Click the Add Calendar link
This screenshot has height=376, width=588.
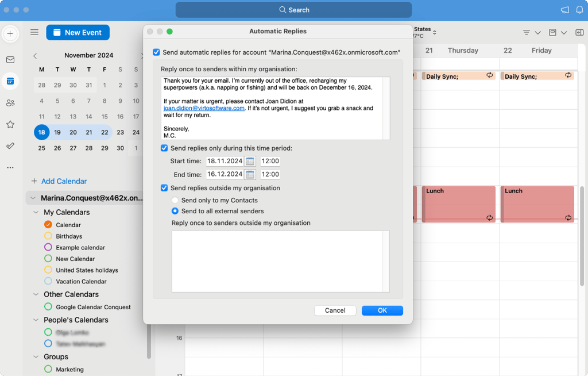64,181
